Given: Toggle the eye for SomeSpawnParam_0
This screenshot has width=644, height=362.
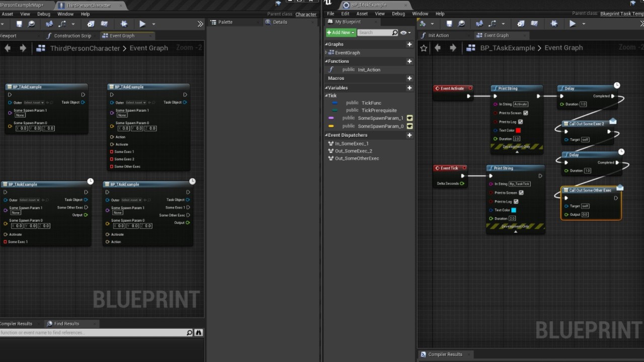Looking at the screenshot, I should (410, 126).
